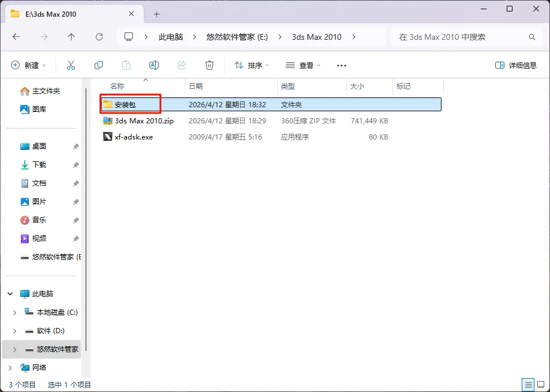The height and width of the screenshot is (392, 550).
Task: Open pinned 悠然软件管家 drive under 视频
Action: pos(50,257)
